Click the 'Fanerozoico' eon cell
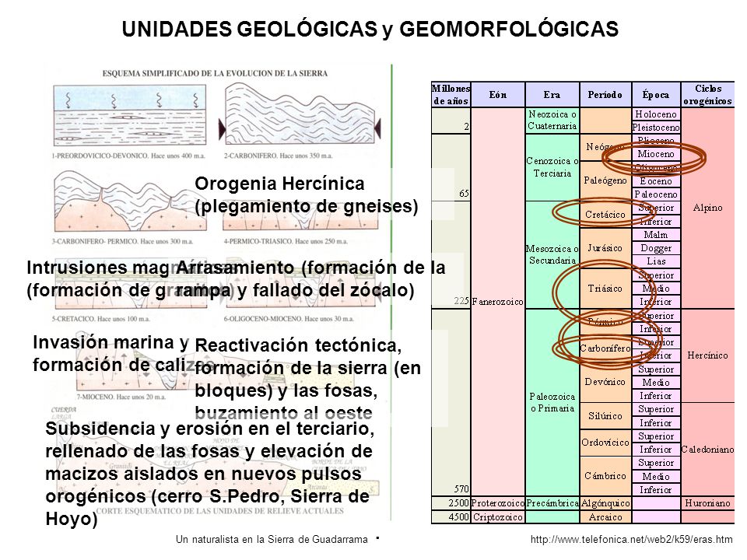 [498, 302]
